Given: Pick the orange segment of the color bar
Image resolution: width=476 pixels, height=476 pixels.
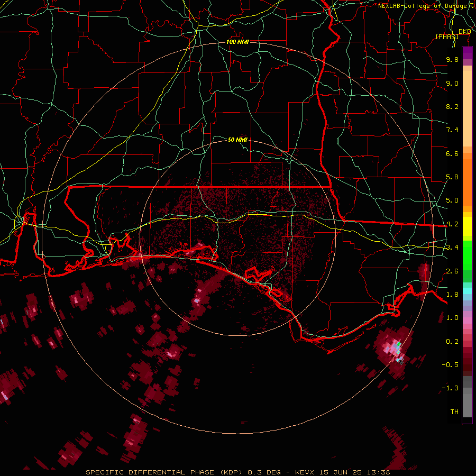Looking at the screenshot, I should [467, 182].
